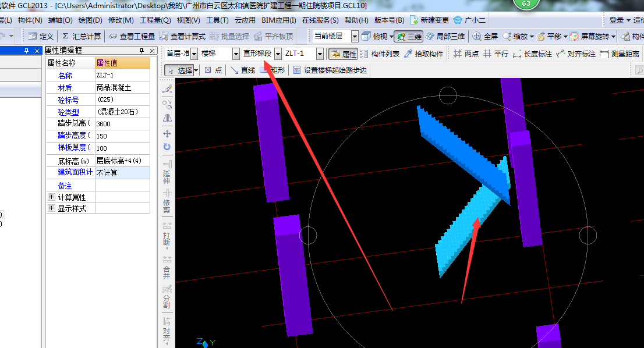
Task: Click 延伸 extend tool
Action: coord(167,172)
